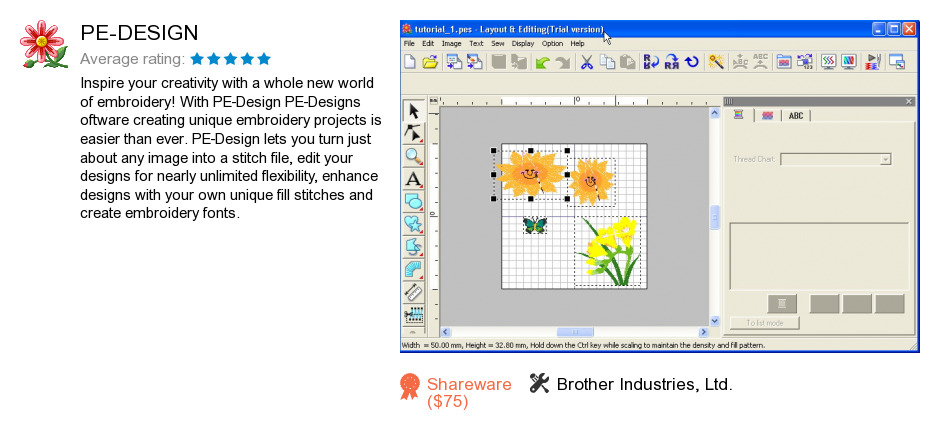Select the yellow daffodil flowers design
Image resolution: width=940 pixels, height=437 pixels.
pyautogui.click(x=607, y=251)
